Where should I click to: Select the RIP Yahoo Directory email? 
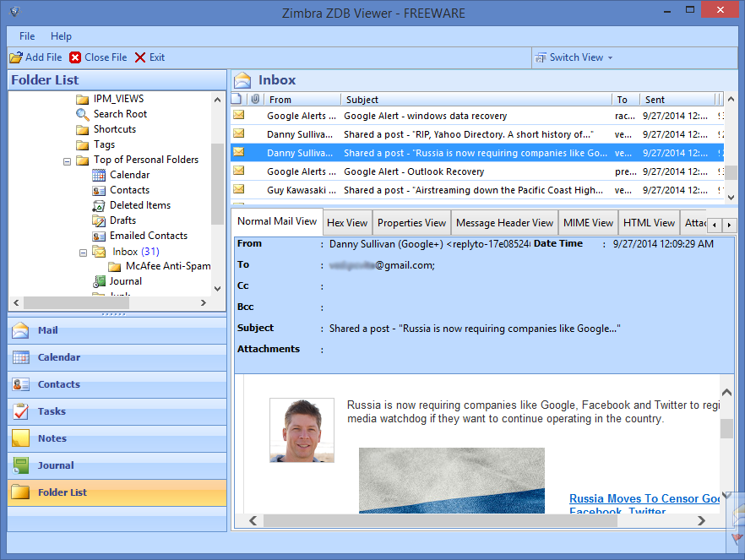tap(477, 134)
